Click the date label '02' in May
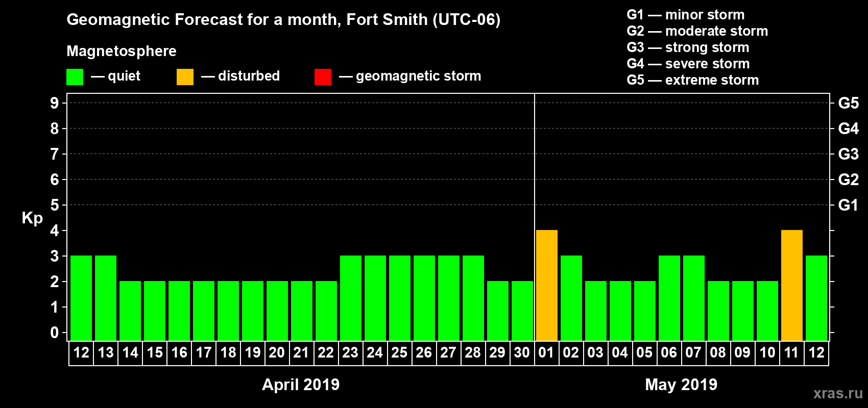 [571, 353]
